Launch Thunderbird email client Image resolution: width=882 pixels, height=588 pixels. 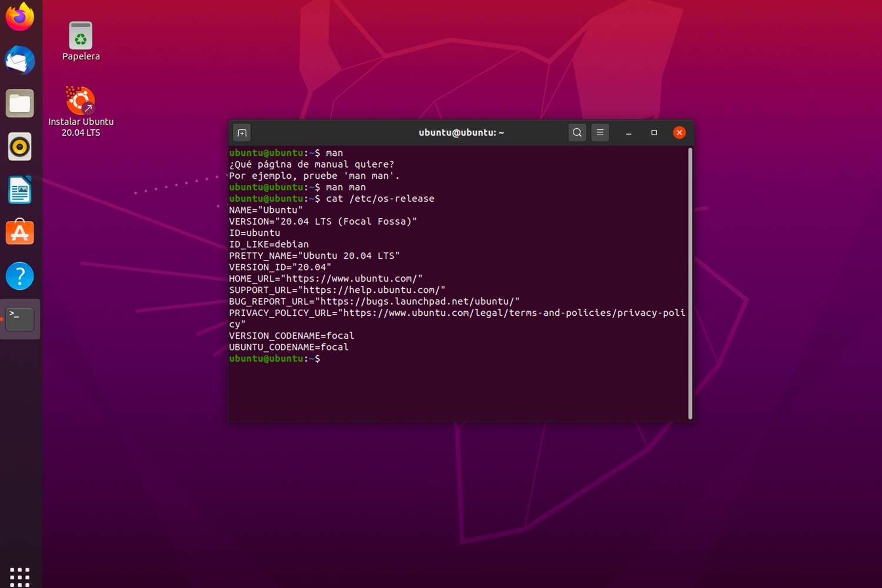coord(19,61)
